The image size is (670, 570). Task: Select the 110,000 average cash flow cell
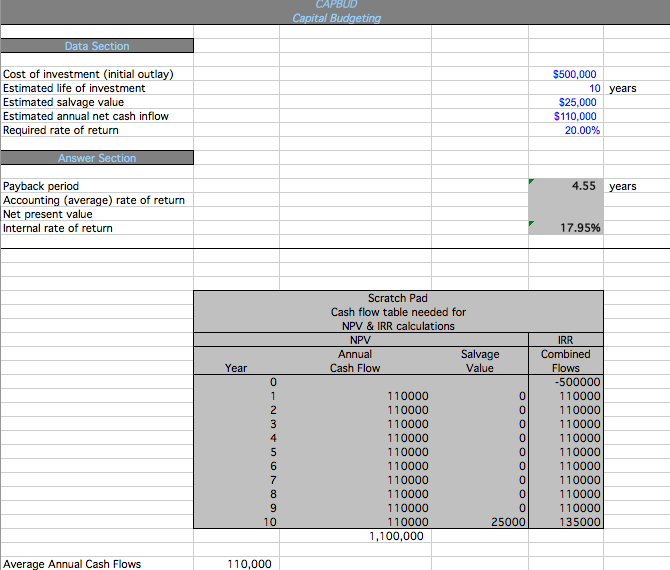pyautogui.click(x=236, y=564)
